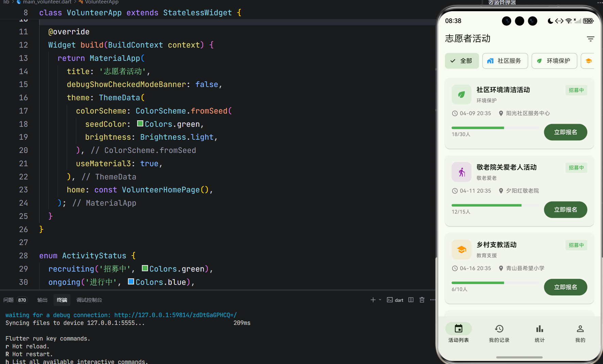The width and height of the screenshot is (603, 364).
Task: Create a new terminal with the plus icon
Action: [373, 300]
